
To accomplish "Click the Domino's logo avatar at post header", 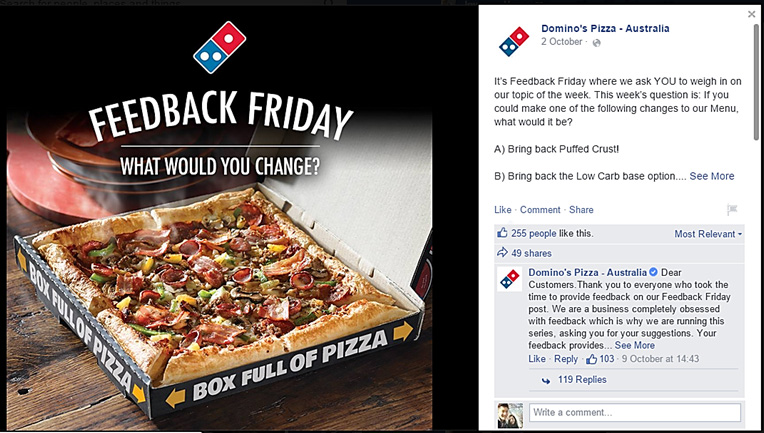I will pyautogui.click(x=514, y=41).
